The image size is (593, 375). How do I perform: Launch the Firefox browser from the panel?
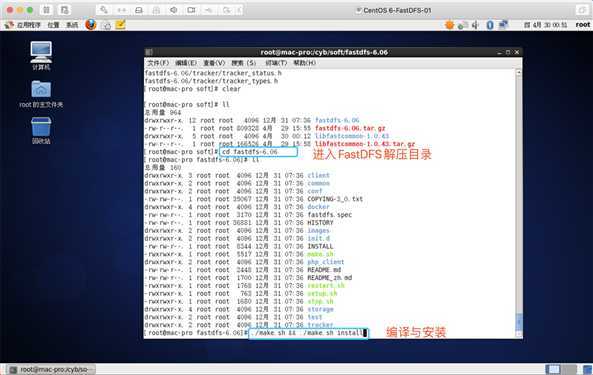[91, 25]
